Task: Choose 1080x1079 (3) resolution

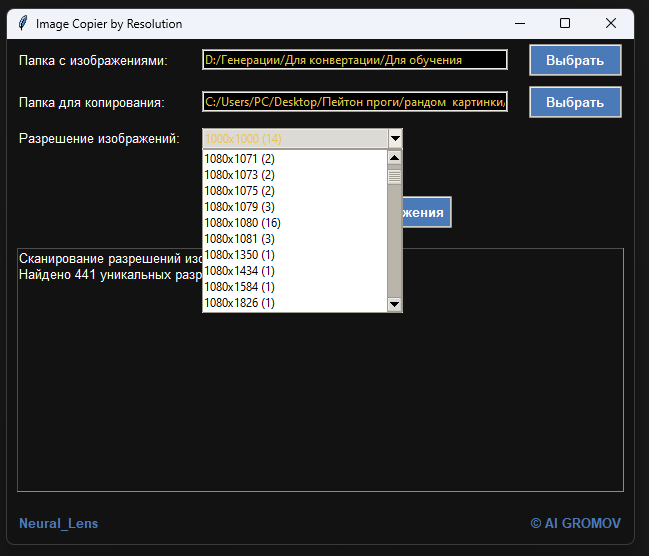Action: click(295, 207)
